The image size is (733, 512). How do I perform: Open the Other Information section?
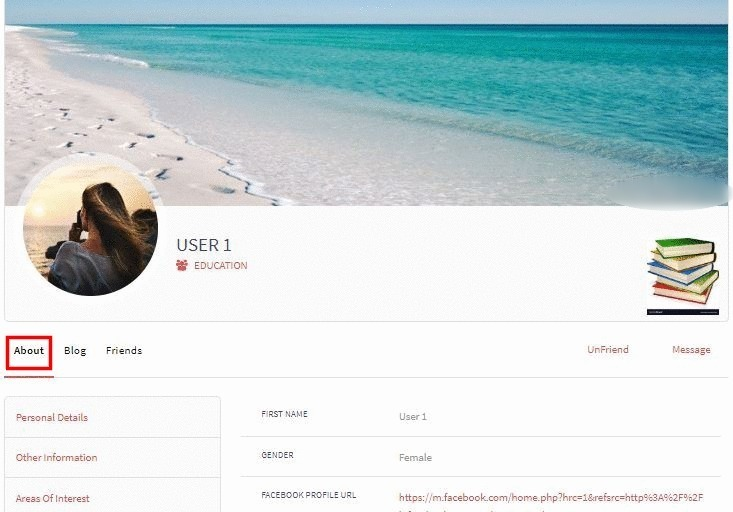tap(112, 457)
